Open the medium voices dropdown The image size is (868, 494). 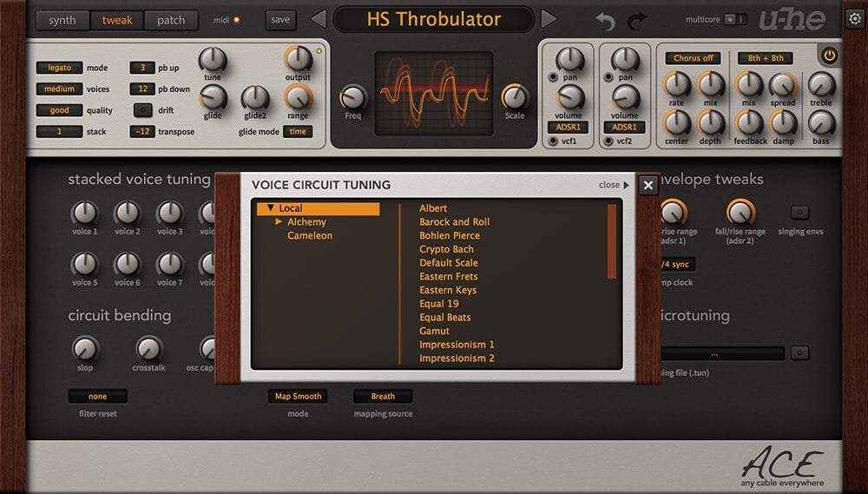[59, 89]
